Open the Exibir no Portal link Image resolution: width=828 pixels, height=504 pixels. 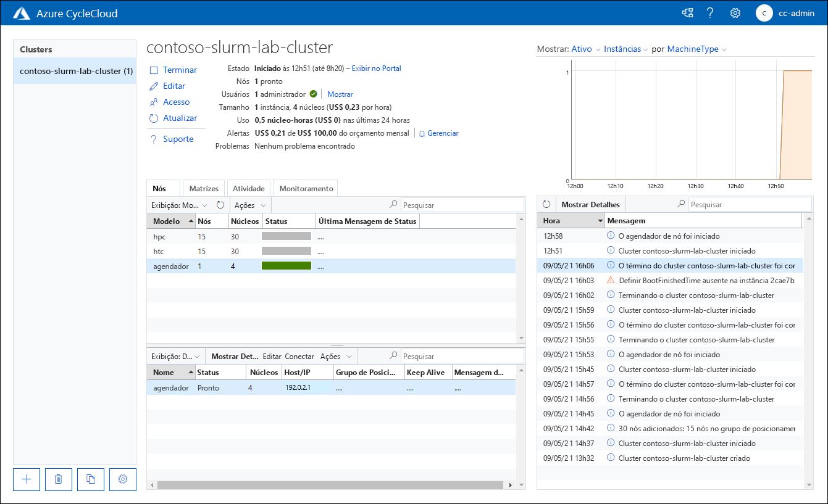376,68
